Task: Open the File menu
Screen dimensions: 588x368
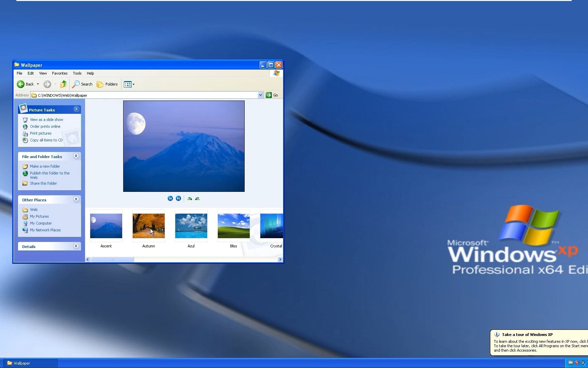Action: (x=19, y=73)
